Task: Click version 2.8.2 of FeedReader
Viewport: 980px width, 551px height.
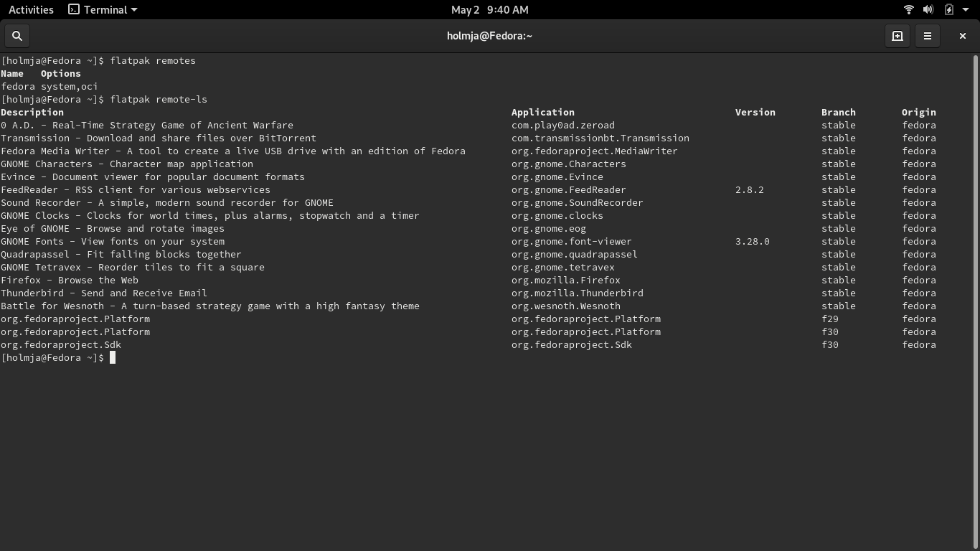Action: (x=750, y=189)
